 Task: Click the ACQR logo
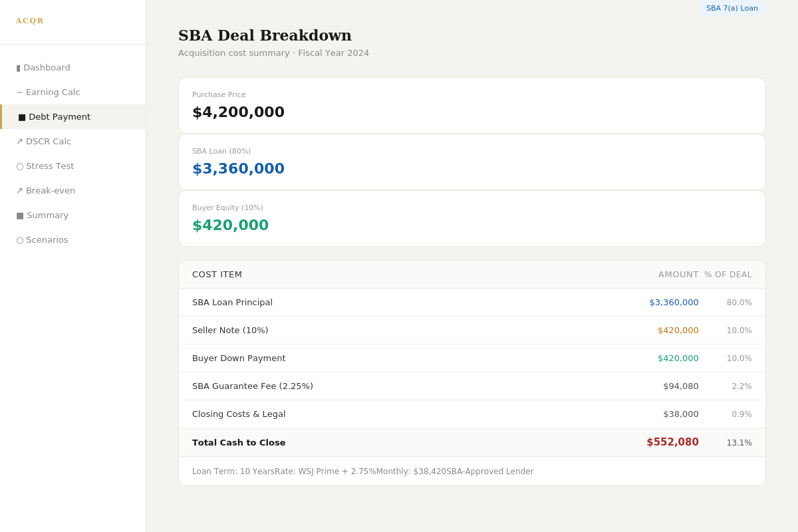pos(30,21)
